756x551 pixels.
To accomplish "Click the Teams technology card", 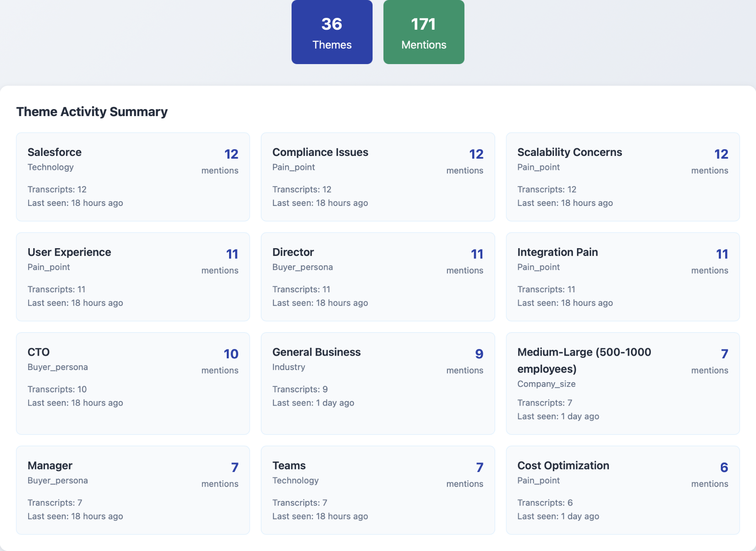I will 377,490.
